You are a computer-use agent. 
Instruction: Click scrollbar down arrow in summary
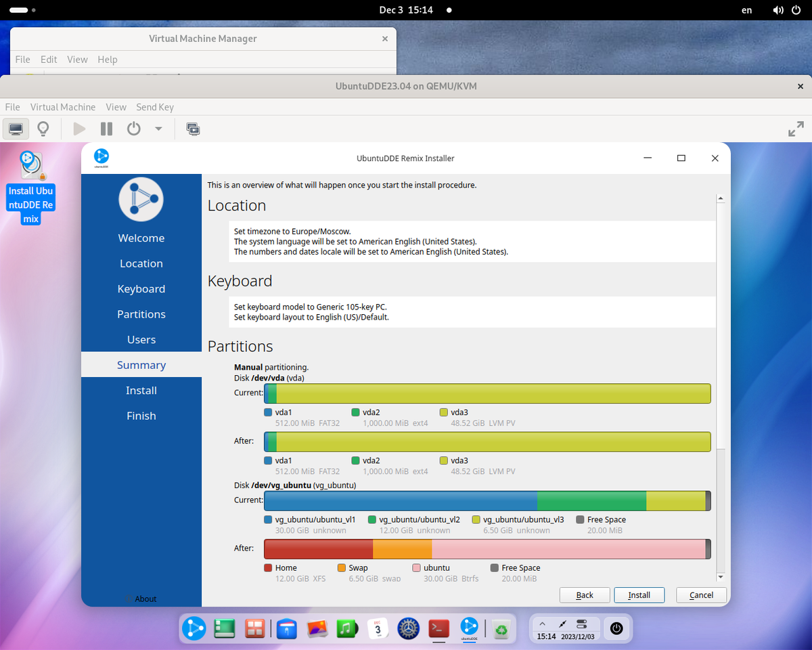click(720, 576)
